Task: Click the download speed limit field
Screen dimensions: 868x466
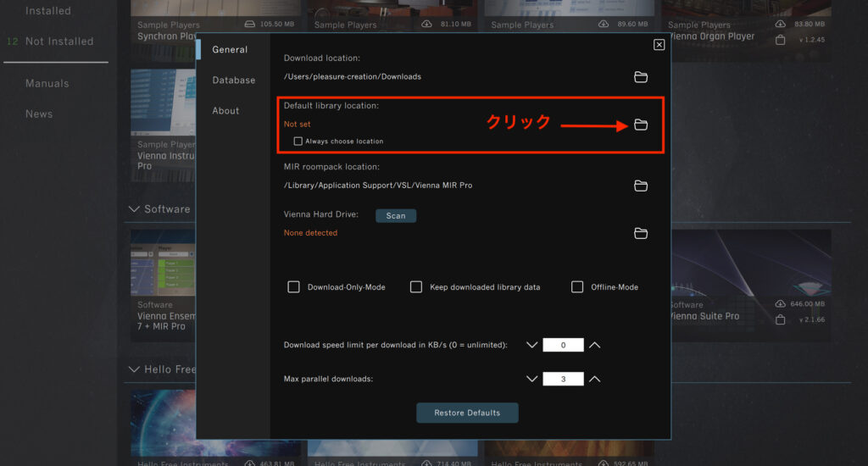Action: point(563,345)
